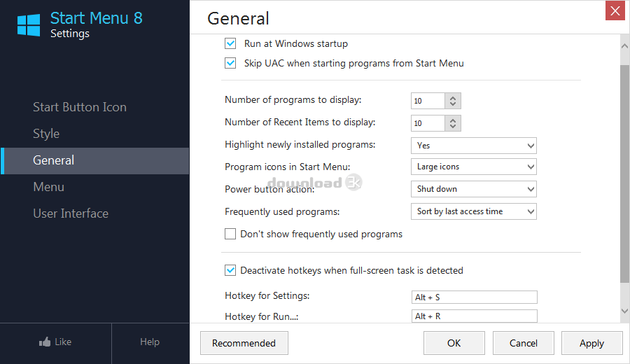
Task: Click the Hotkey for Settings field
Action: point(475,297)
